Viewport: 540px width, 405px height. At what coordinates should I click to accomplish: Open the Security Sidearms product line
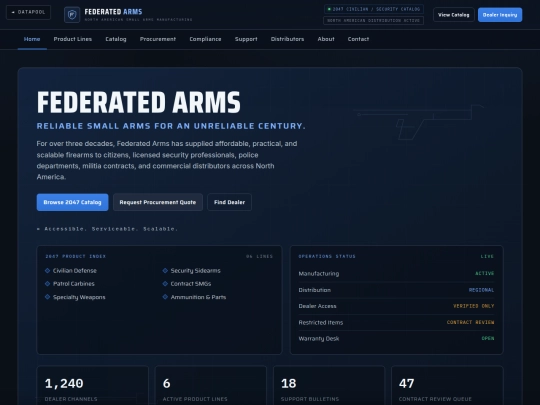pyautogui.click(x=195, y=271)
